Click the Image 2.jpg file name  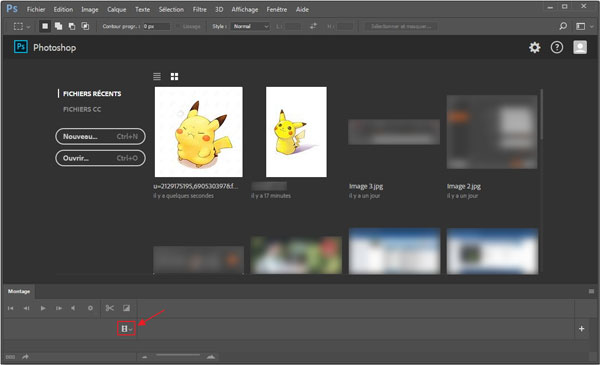pos(464,186)
